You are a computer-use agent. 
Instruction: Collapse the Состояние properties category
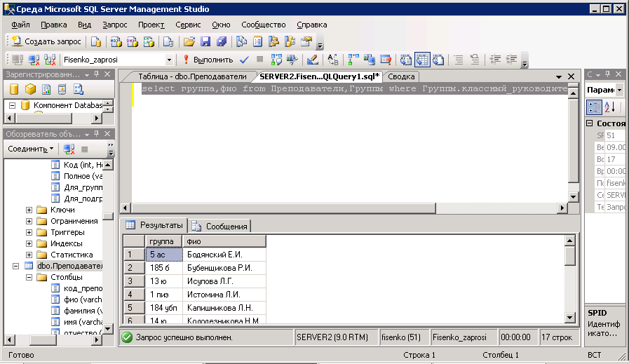click(x=590, y=123)
